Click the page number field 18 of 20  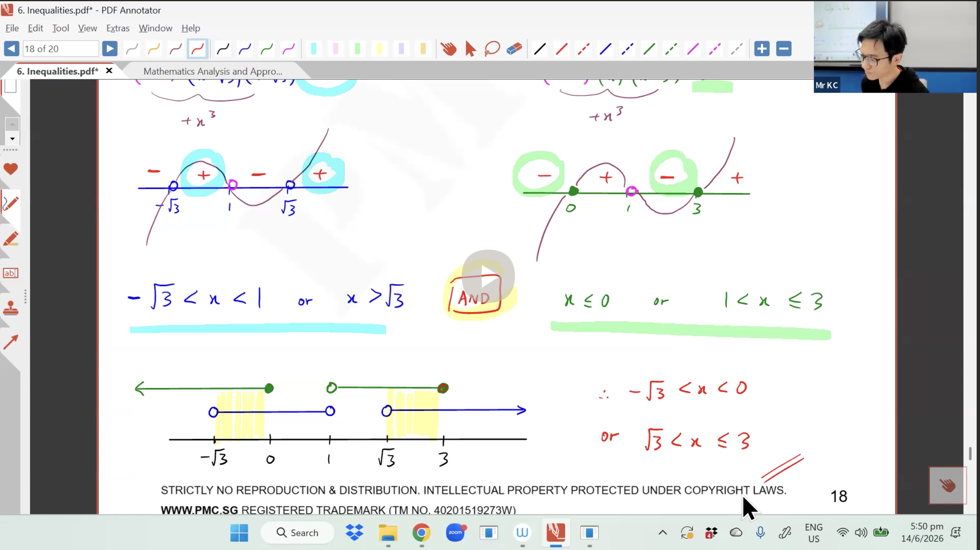(x=61, y=49)
